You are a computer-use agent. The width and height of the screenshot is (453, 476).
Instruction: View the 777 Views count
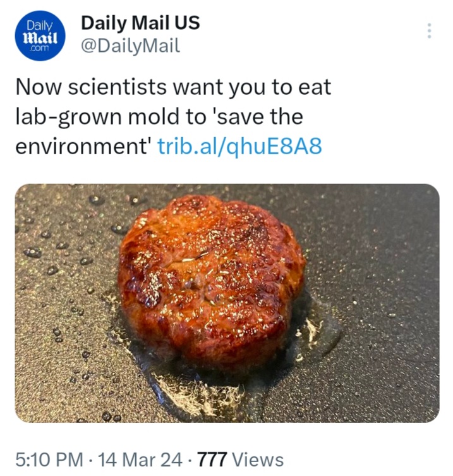240,460
